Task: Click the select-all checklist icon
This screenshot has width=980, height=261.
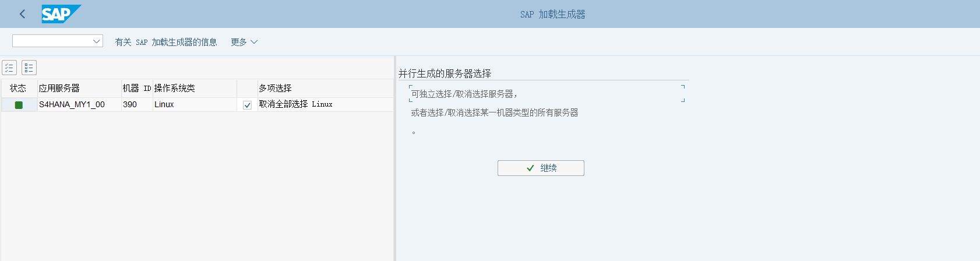Action: [9, 68]
